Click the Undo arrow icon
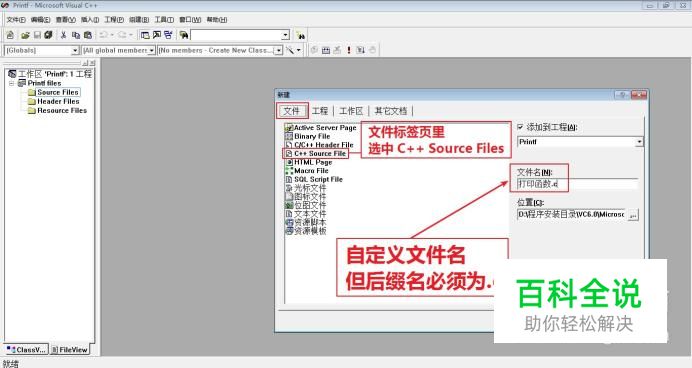 point(104,35)
